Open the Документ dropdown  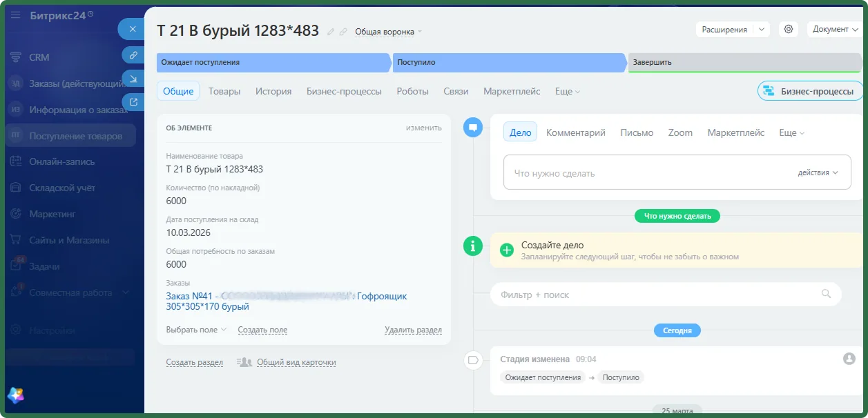[x=835, y=30]
